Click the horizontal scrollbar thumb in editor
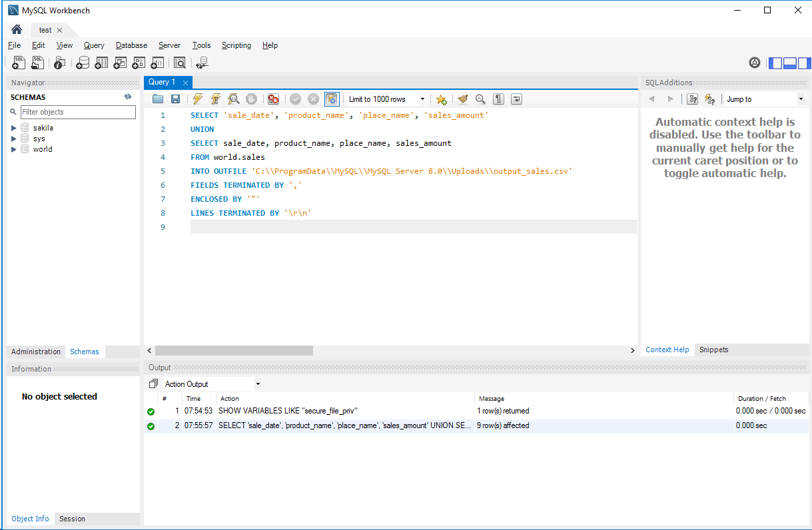812x530 pixels. 234,350
